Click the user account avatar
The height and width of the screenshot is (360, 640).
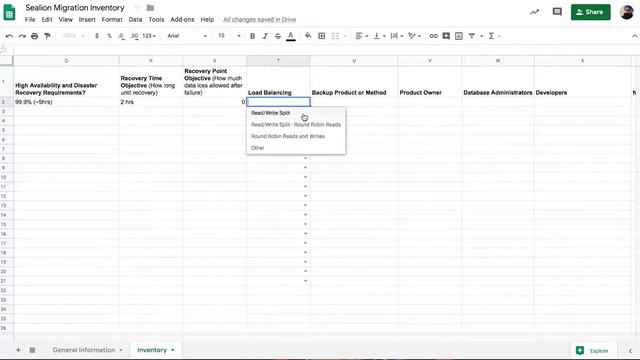tap(627, 12)
